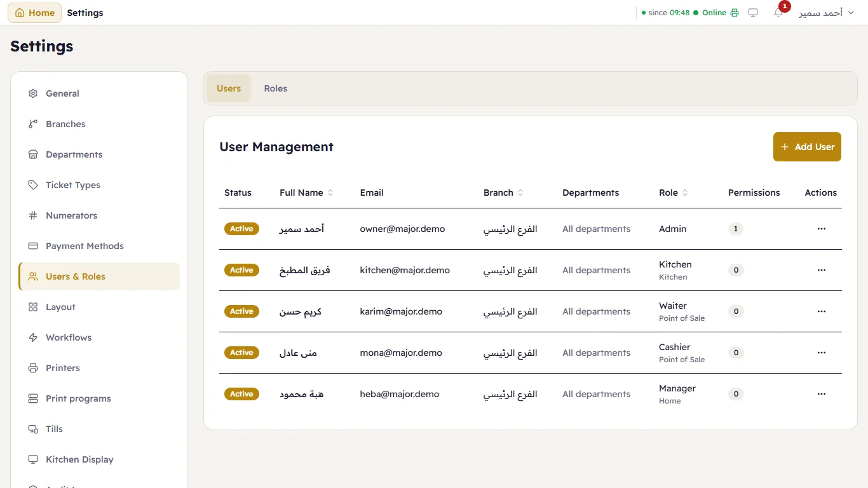
Task: Select the Users tab
Action: [229, 88]
